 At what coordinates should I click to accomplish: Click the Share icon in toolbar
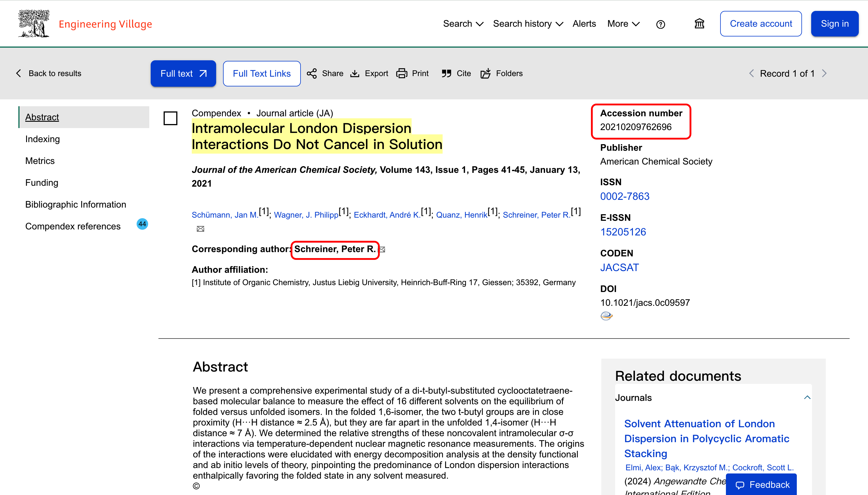(312, 74)
